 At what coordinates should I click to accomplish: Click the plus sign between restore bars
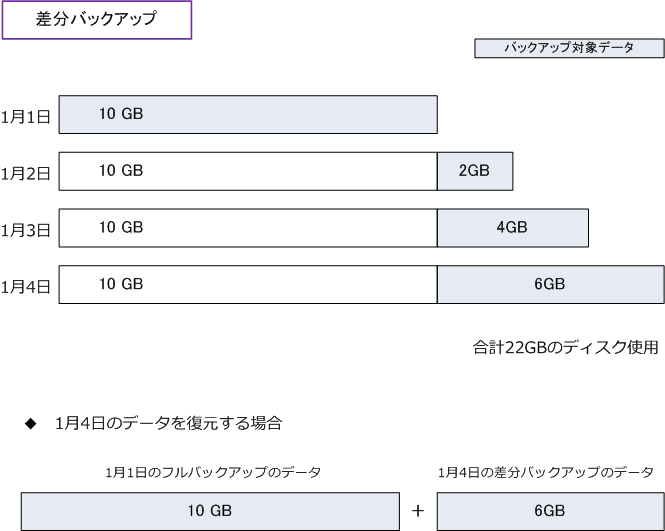tap(418, 511)
